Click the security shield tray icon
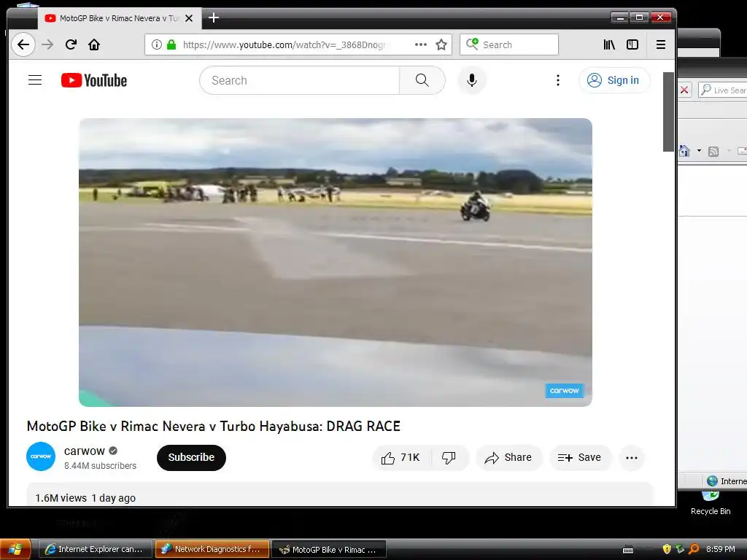The height and width of the screenshot is (560, 747). (x=667, y=550)
